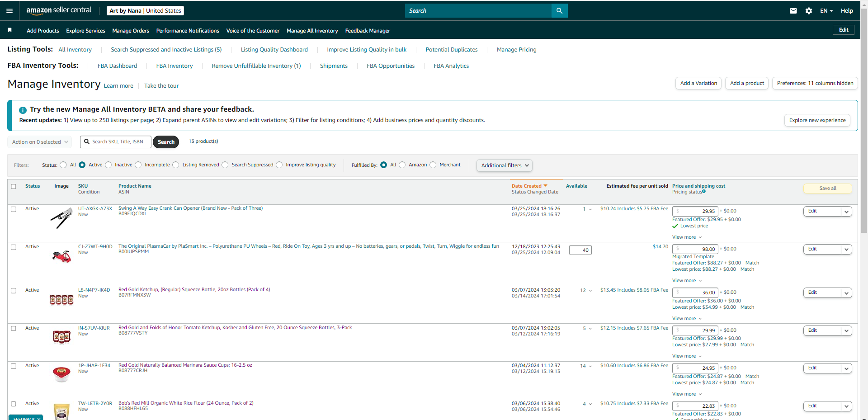The width and height of the screenshot is (868, 420).
Task: Click the Take the tour link
Action: coord(161,86)
